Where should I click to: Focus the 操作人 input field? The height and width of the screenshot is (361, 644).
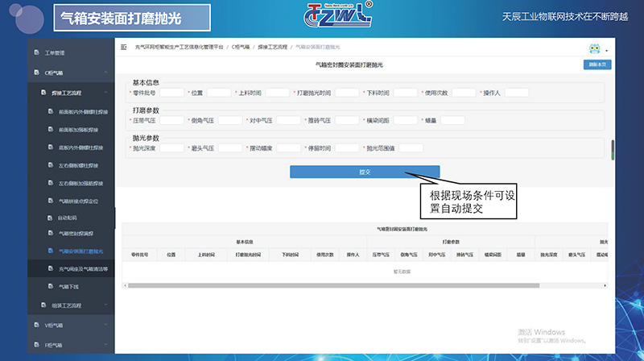click(x=516, y=93)
